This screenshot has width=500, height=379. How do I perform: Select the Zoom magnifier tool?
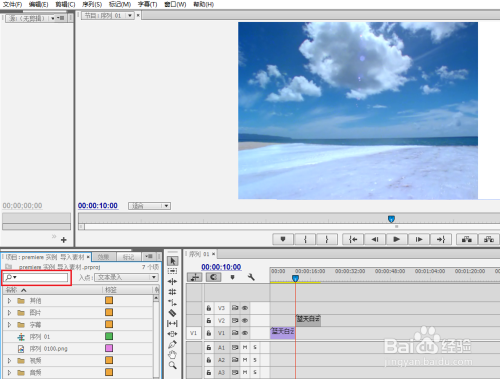[x=172, y=365]
